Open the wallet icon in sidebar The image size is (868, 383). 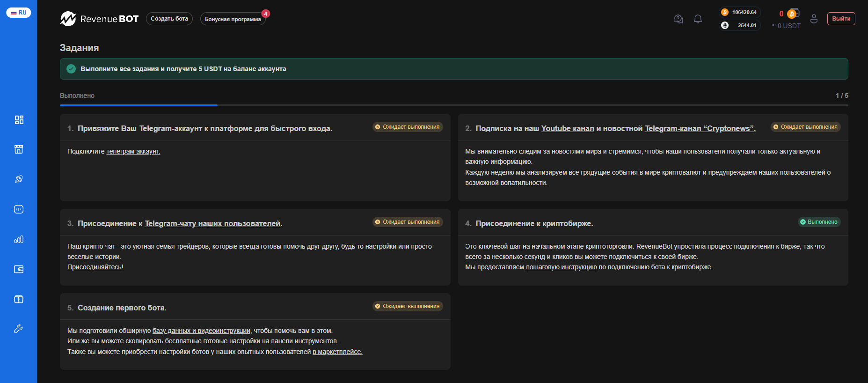pyautogui.click(x=19, y=269)
